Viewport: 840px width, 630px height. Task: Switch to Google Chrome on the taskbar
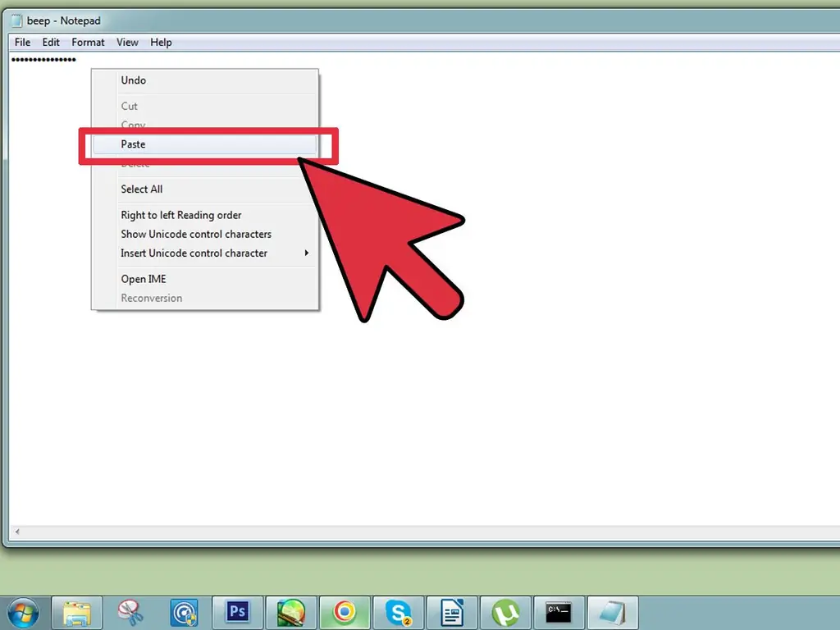(345, 612)
